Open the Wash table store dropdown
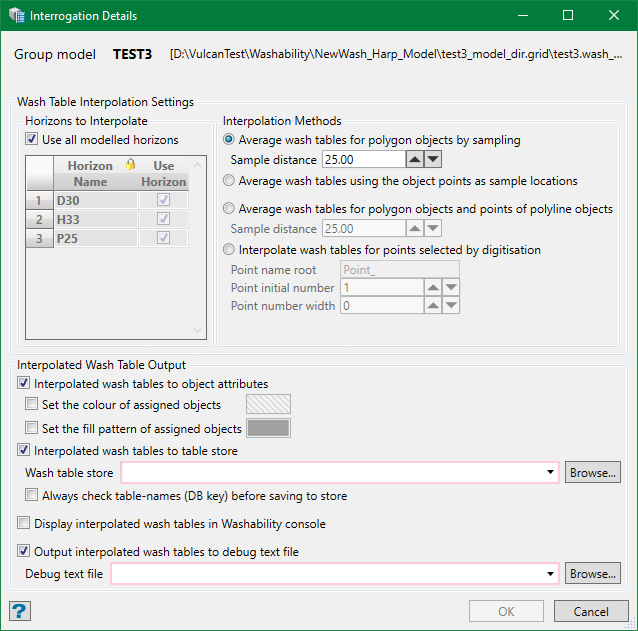 (552, 473)
